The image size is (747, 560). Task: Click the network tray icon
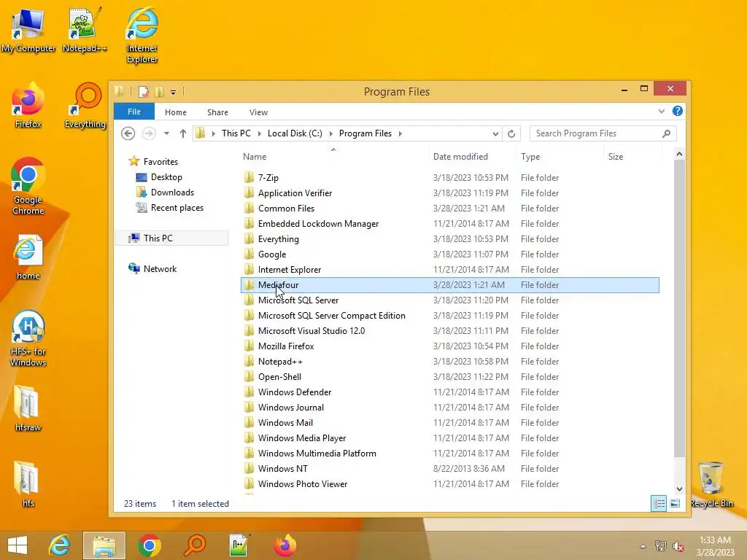coord(661,546)
